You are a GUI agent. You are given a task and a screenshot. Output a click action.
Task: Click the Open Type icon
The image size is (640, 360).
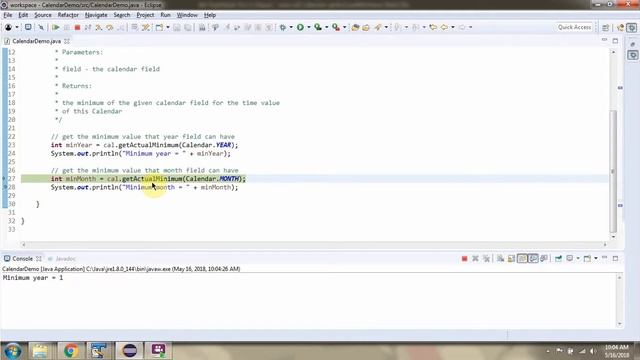(355, 27)
